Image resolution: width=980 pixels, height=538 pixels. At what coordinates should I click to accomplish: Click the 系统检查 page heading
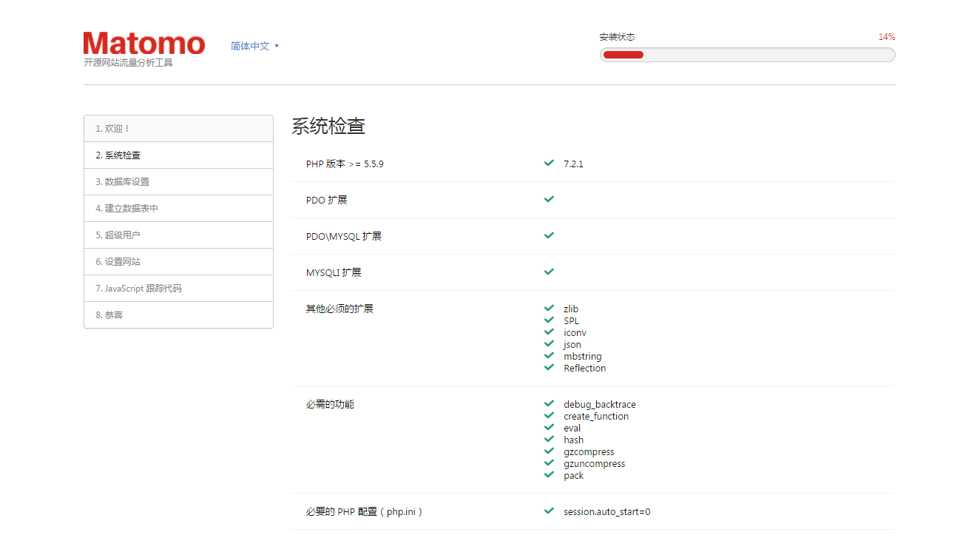pyautogui.click(x=328, y=127)
